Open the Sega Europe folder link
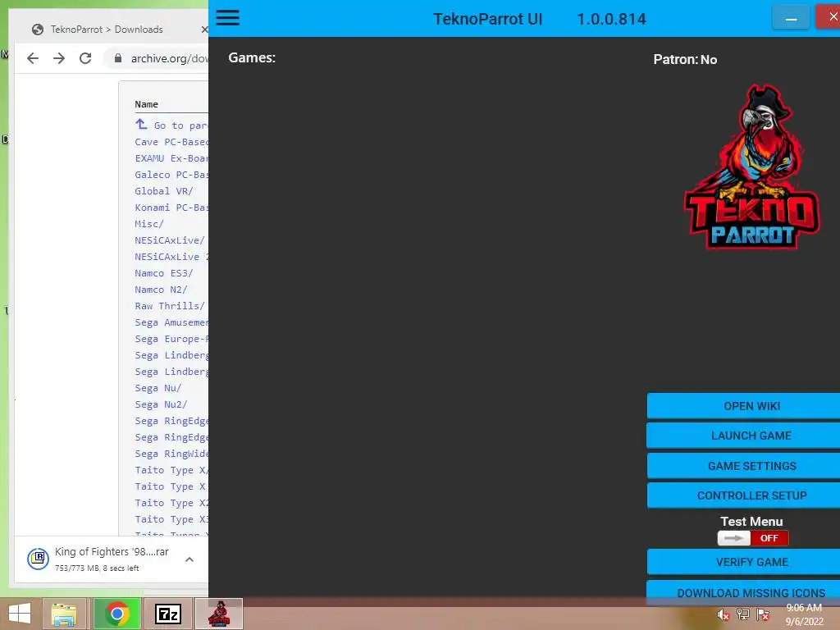This screenshot has width=840, height=630. (x=171, y=339)
